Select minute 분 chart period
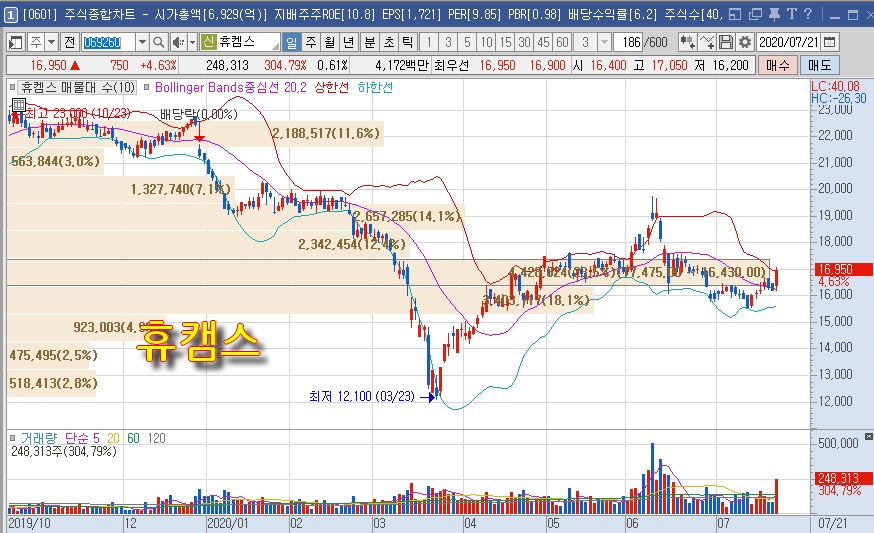Image resolution: width=874 pixels, height=533 pixels. pyautogui.click(x=370, y=42)
